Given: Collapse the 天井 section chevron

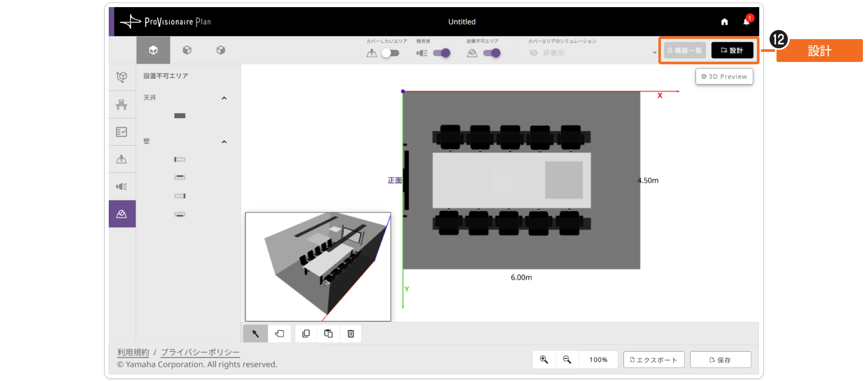Looking at the screenshot, I should point(224,98).
